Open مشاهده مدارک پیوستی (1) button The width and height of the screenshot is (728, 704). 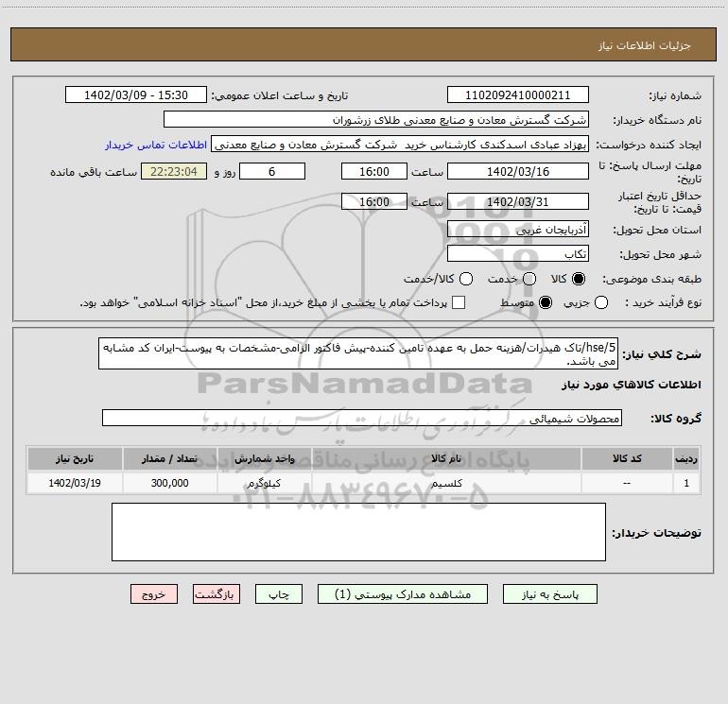pos(403,594)
